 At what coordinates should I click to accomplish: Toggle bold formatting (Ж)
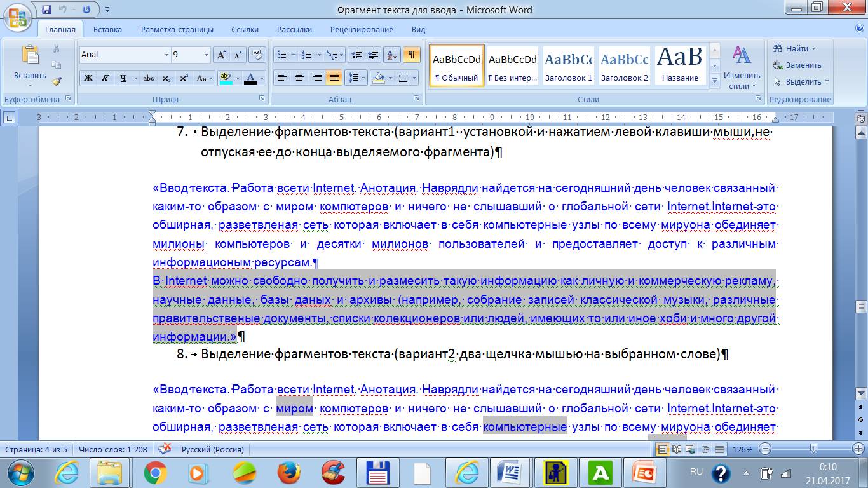(x=88, y=78)
